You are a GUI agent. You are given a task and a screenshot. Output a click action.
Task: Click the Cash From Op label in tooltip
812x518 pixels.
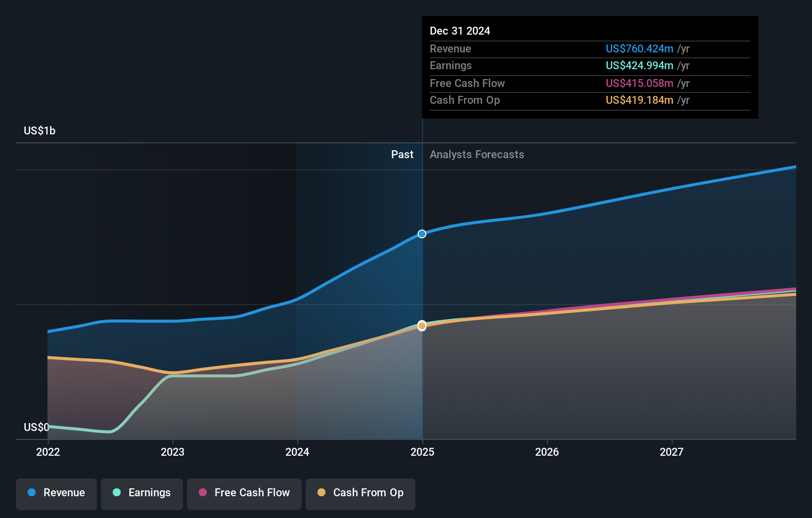[x=465, y=100]
